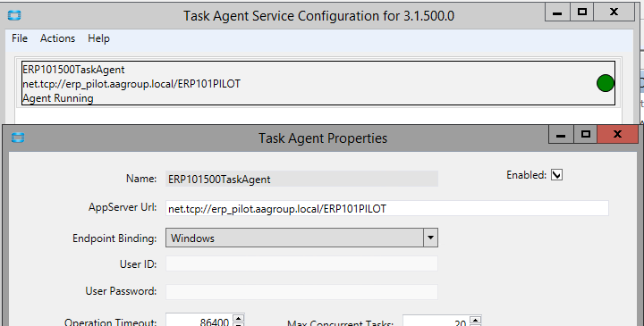
Task: Minimize the Service Configuration main window
Action: click(x=557, y=13)
